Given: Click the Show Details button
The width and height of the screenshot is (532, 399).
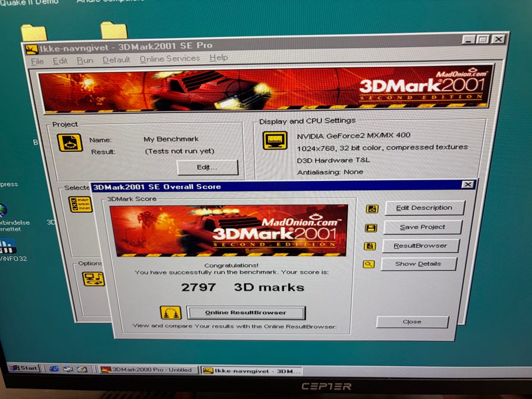Looking at the screenshot, I should [x=418, y=264].
